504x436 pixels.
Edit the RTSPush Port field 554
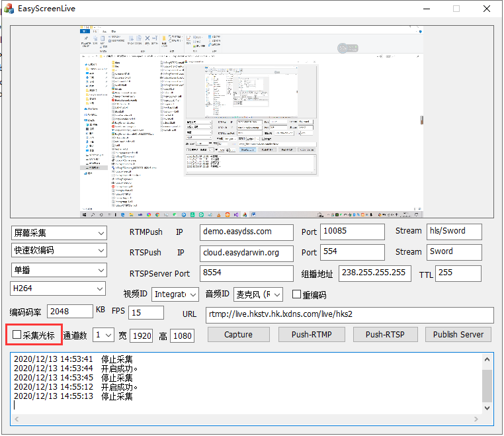tap(353, 252)
